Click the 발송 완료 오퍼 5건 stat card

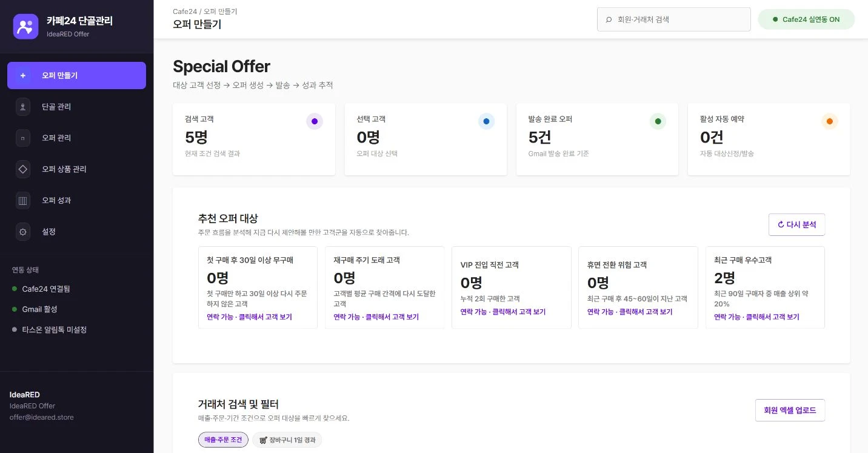[597, 139]
